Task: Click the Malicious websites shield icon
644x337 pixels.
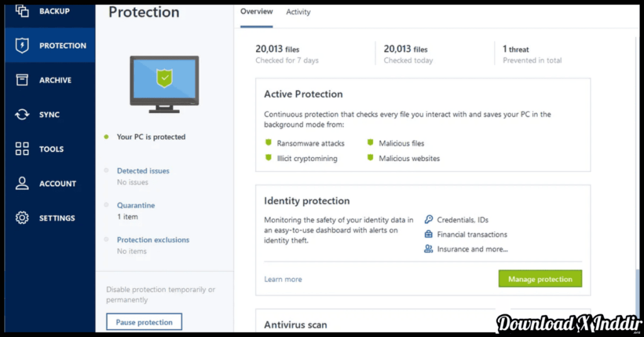Action: (x=370, y=158)
